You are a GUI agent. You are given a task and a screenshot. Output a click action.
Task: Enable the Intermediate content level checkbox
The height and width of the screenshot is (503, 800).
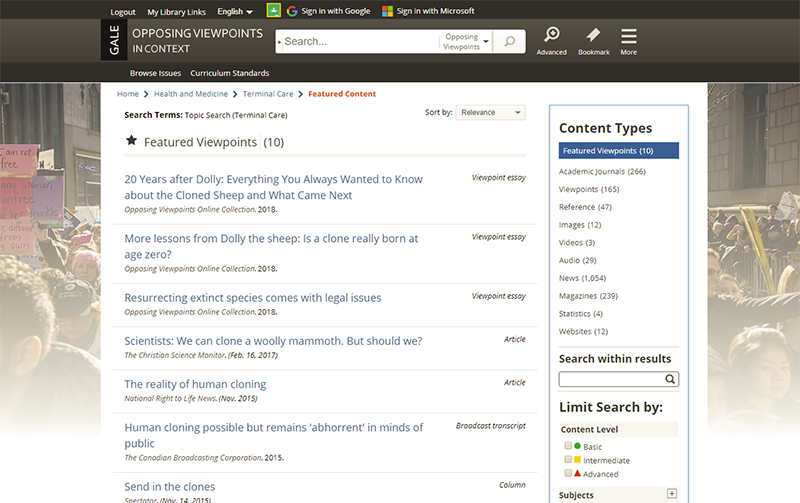[x=568, y=459]
